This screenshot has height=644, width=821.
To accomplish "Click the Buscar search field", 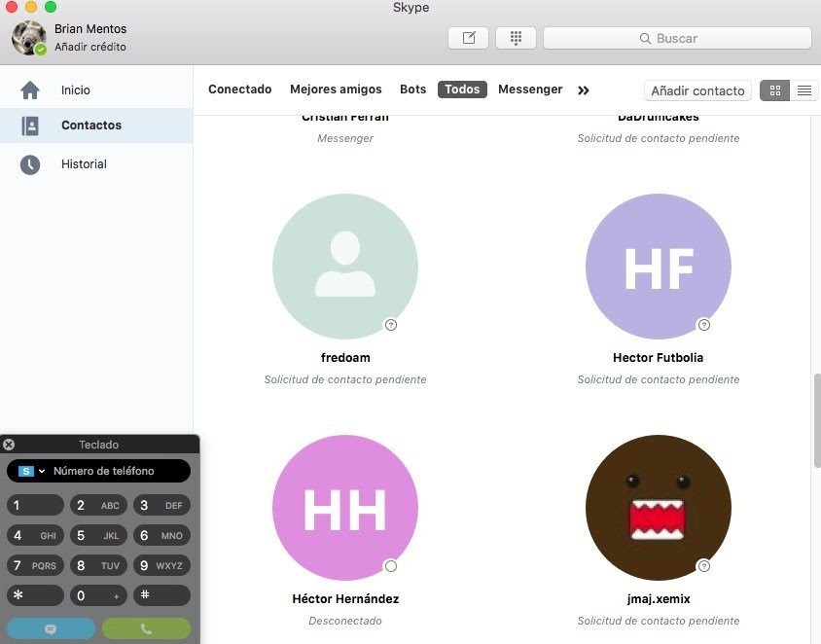I will coord(677,38).
